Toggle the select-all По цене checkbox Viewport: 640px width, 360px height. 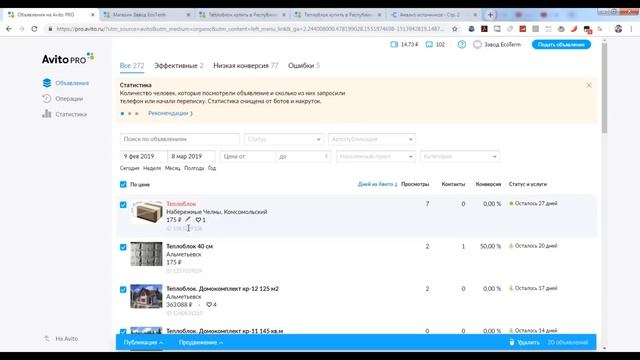click(123, 184)
